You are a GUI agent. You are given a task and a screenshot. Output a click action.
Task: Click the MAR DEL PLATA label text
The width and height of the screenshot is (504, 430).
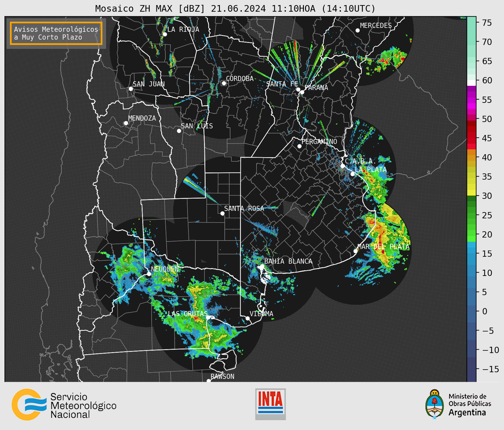click(383, 247)
